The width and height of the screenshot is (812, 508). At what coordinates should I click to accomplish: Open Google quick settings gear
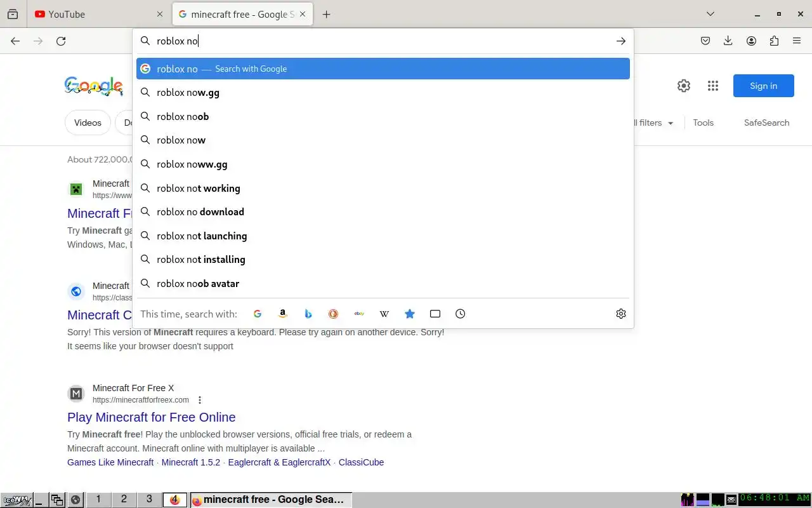[x=684, y=86]
